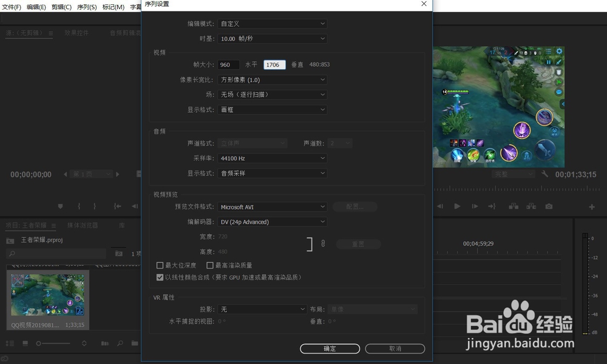
Task: Open Program monitor wrench settings
Action: click(x=544, y=174)
